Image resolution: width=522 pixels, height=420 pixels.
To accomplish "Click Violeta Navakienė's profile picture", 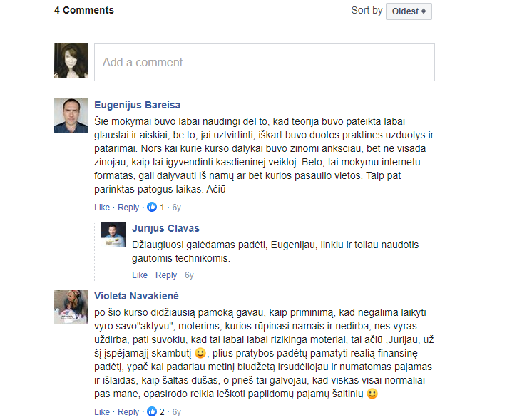I will tap(71, 307).
